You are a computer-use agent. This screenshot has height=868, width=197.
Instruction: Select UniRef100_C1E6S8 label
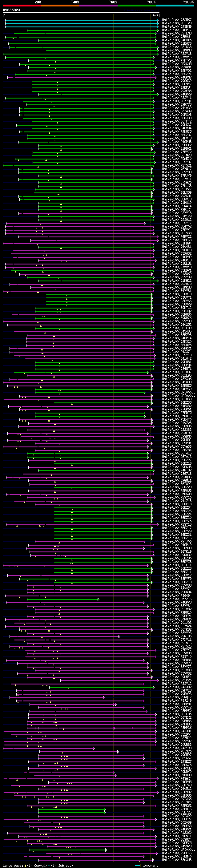pyautogui.click(x=177, y=44)
